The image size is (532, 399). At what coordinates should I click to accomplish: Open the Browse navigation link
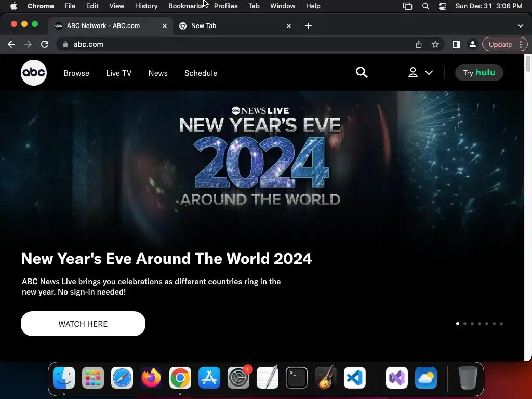pyautogui.click(x=76, y=73)
